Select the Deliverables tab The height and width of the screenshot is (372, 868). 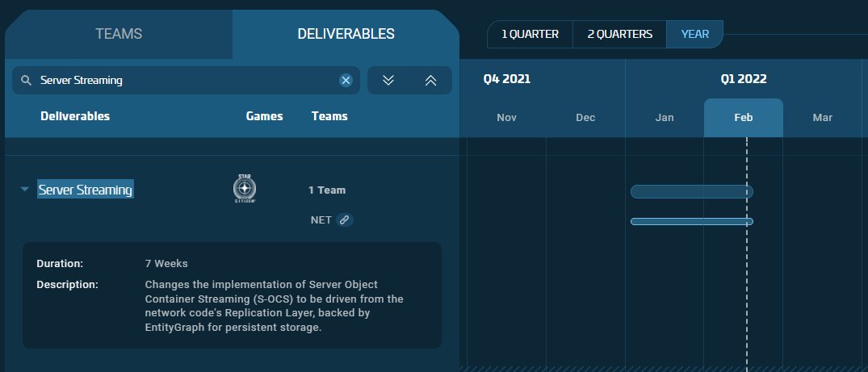pos(346,34)
